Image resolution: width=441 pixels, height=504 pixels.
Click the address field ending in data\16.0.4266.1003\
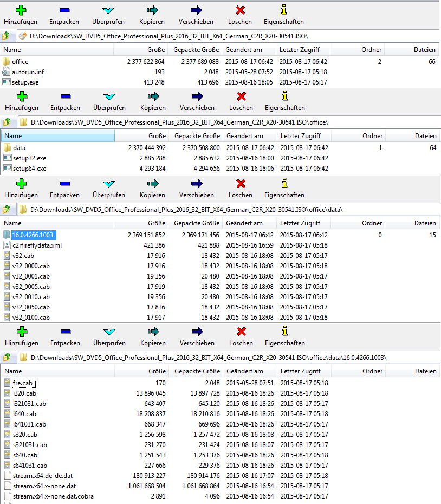[x=229, y=358]
